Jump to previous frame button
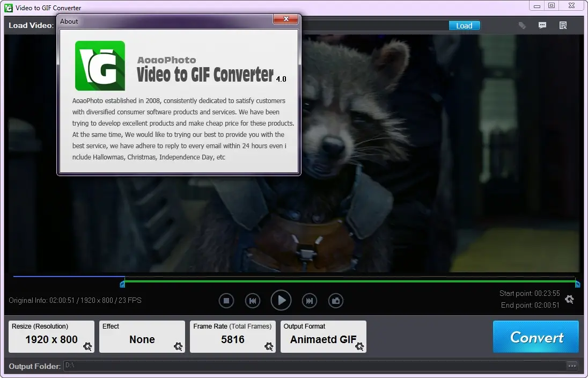The width and height of the screenshot is (588, 378). (252, 301)
